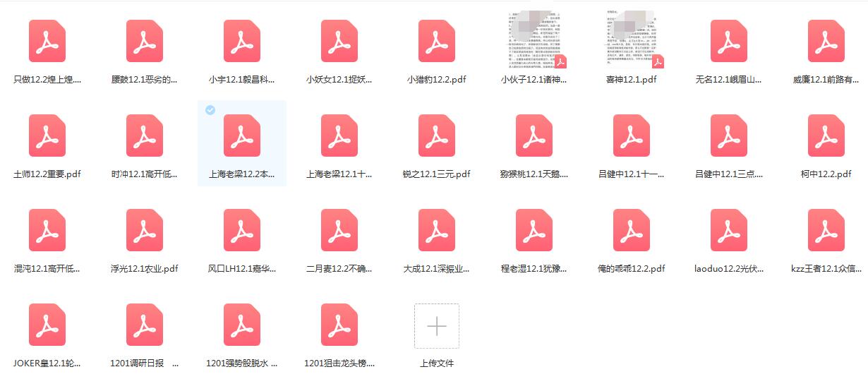Click the 上传文件 upload plus button
868x379 pixels.
pyautogui.click(x=437, y=326)
